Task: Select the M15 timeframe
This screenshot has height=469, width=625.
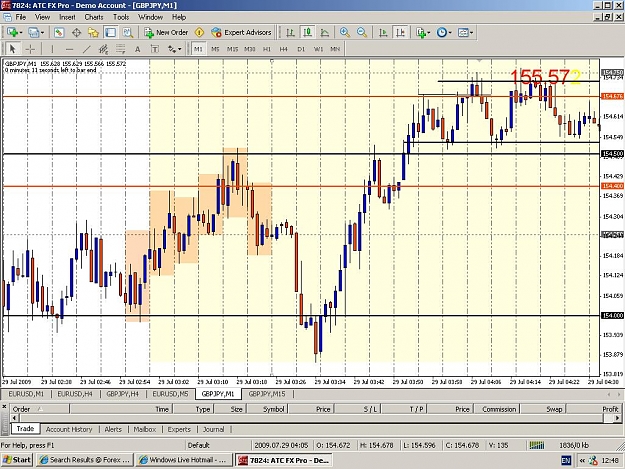Action: [232, 49]
